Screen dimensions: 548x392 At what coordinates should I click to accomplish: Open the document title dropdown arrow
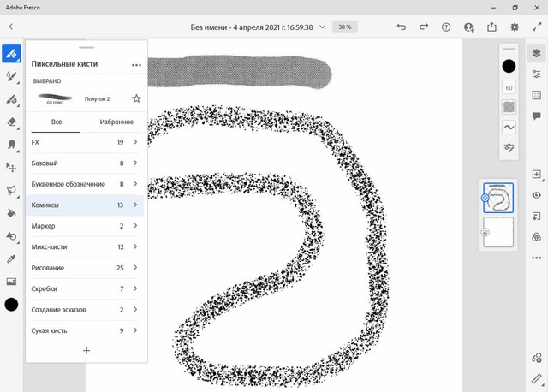tap(322, 27)
